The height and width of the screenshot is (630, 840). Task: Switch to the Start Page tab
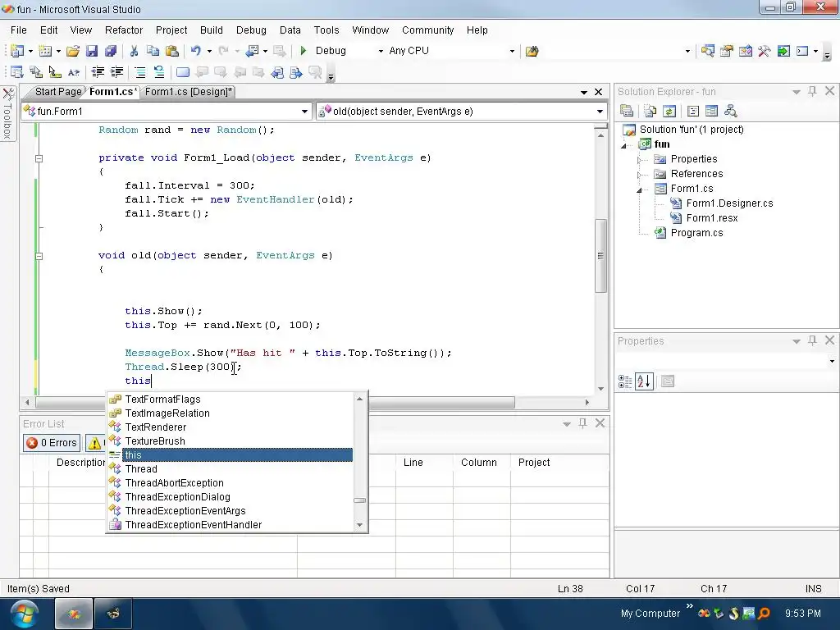[x=58, y=92]
